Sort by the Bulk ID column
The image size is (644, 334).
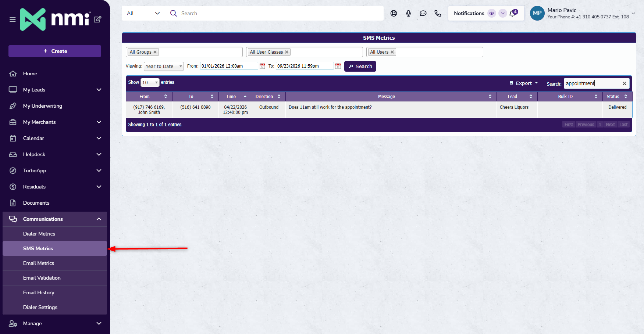[x=570, y=96]
